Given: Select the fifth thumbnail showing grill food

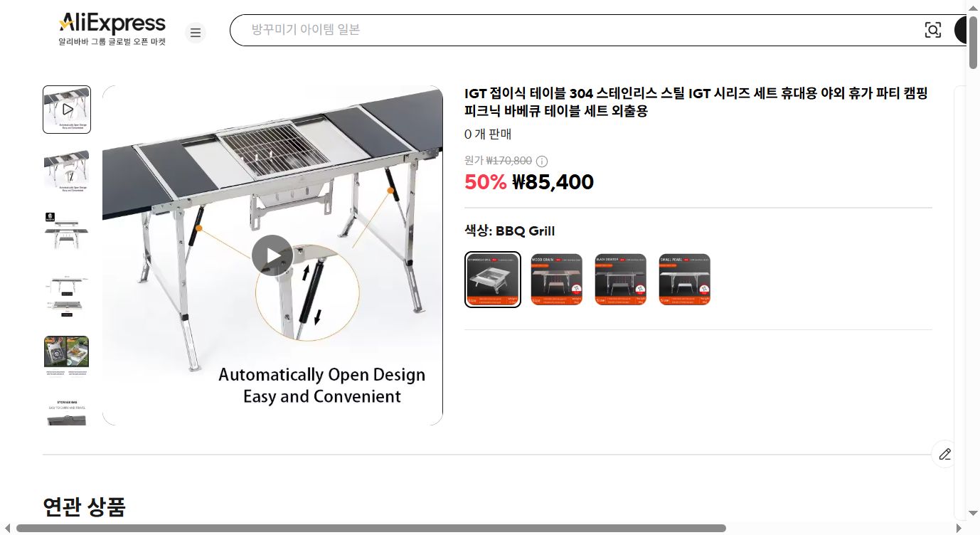Looking at the screenshot, I should (x=67, y=357).
